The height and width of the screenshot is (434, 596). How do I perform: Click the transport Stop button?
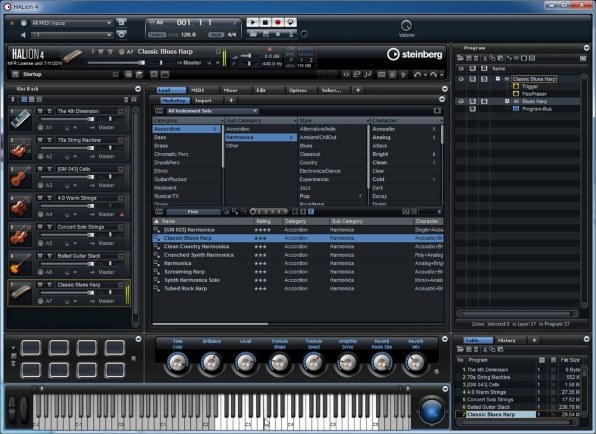point(265,22)
